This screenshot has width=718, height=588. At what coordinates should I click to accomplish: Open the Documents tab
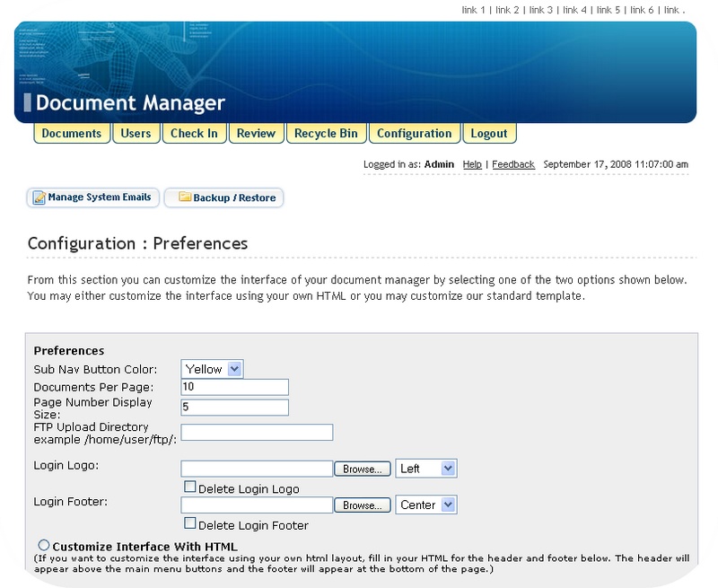click(72, 133)
